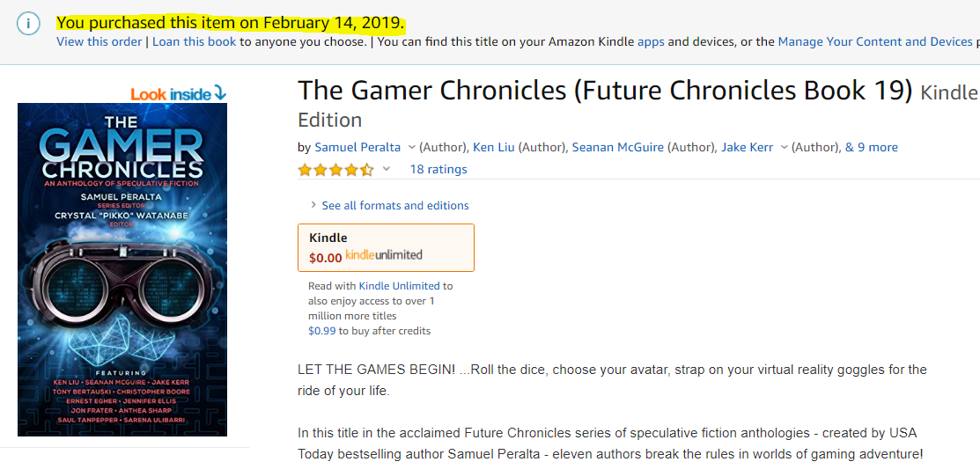The image size is (980, 462).
Task: Click the star rating icons
Action: coord(335,169)
